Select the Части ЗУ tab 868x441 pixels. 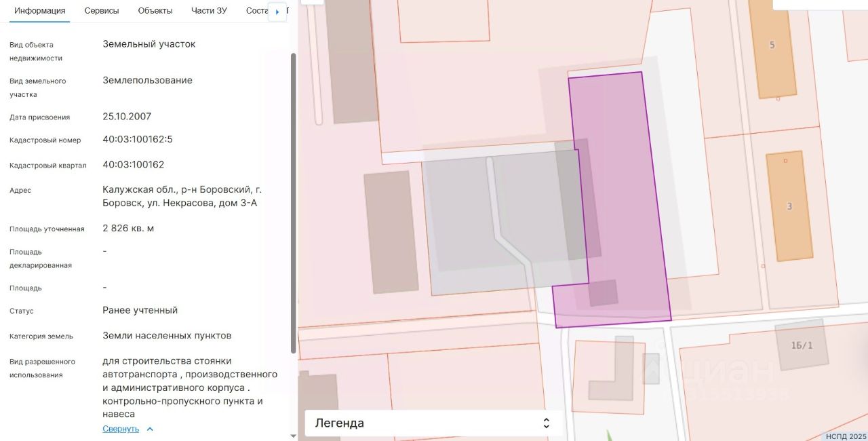click(x=209, y=11)
